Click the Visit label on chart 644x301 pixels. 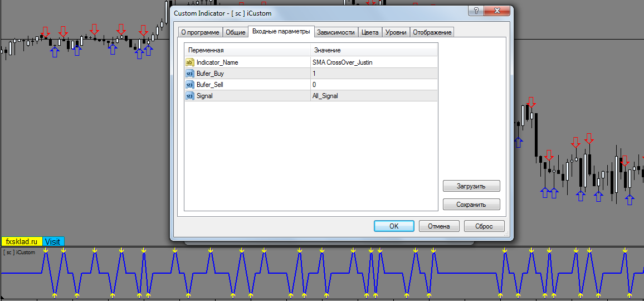point(53,241)
